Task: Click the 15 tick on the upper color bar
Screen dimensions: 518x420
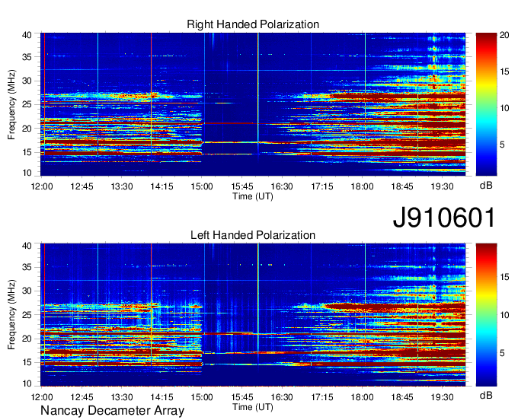Action: (504, 72)
